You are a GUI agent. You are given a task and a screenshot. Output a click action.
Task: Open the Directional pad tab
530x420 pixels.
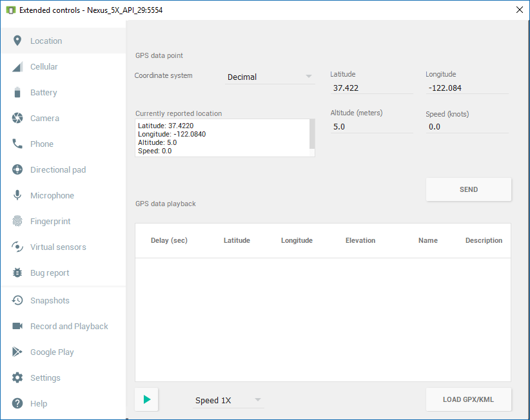click(x=63, y=169)
